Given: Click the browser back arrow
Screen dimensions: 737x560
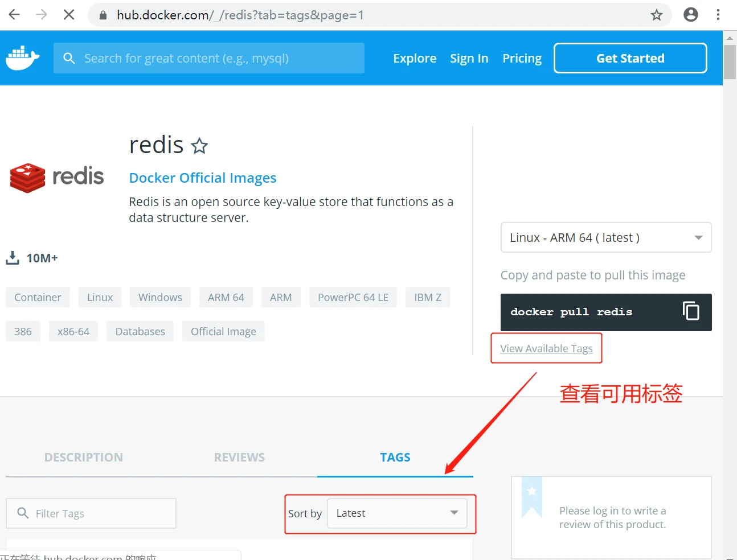Looking at the screenshot, I should [15, 15].
